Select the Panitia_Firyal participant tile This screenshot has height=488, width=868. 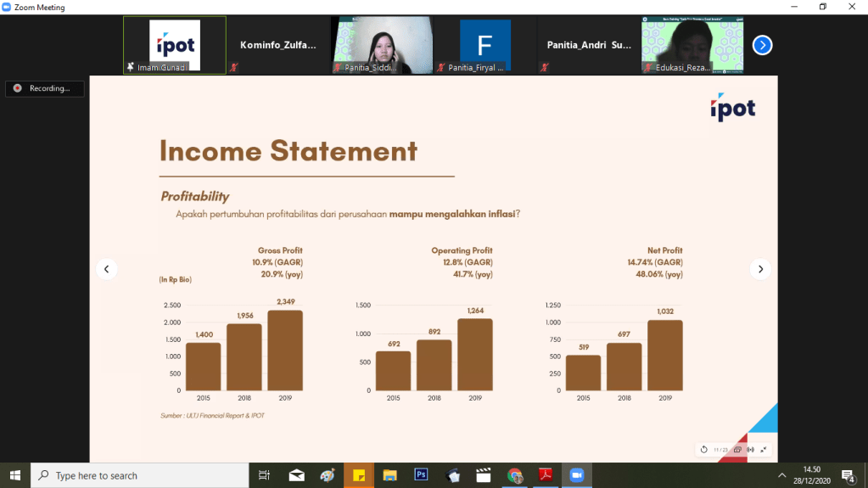pyautogui.click(x=484, y=45)
